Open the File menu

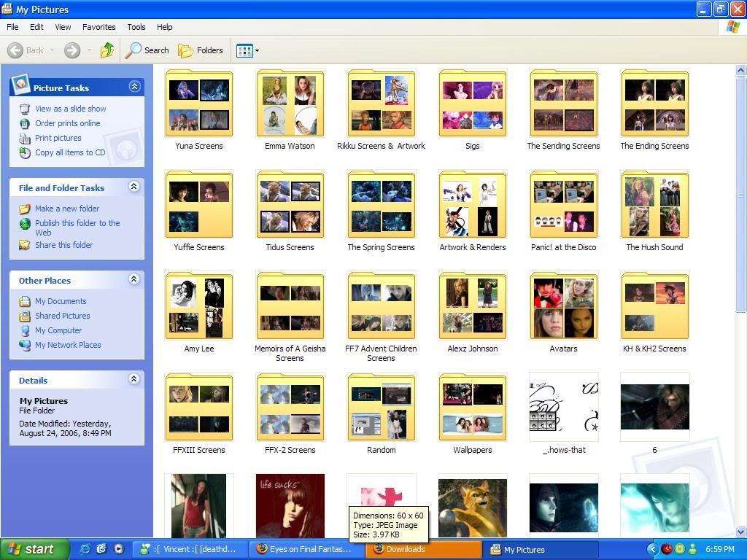coord(12,27)
